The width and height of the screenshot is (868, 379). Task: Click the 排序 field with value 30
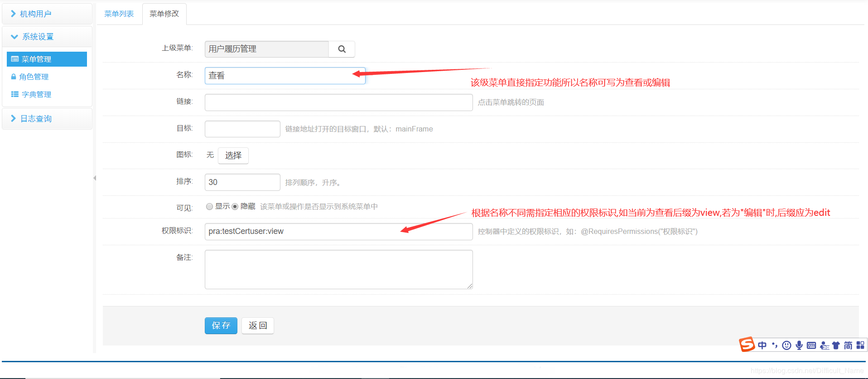click(242, 182)
